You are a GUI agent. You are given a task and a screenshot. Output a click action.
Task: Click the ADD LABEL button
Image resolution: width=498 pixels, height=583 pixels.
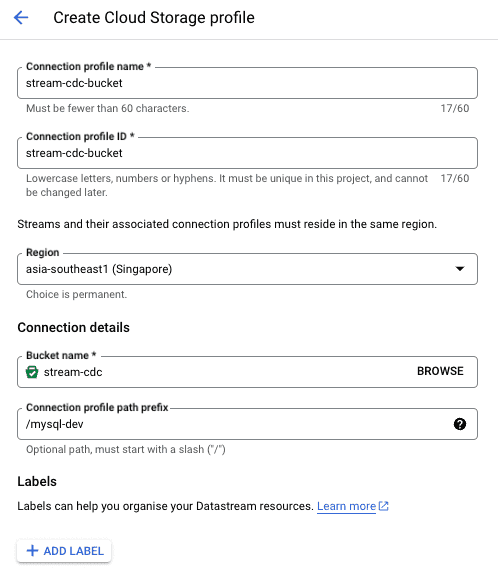[x=64, y=551]
